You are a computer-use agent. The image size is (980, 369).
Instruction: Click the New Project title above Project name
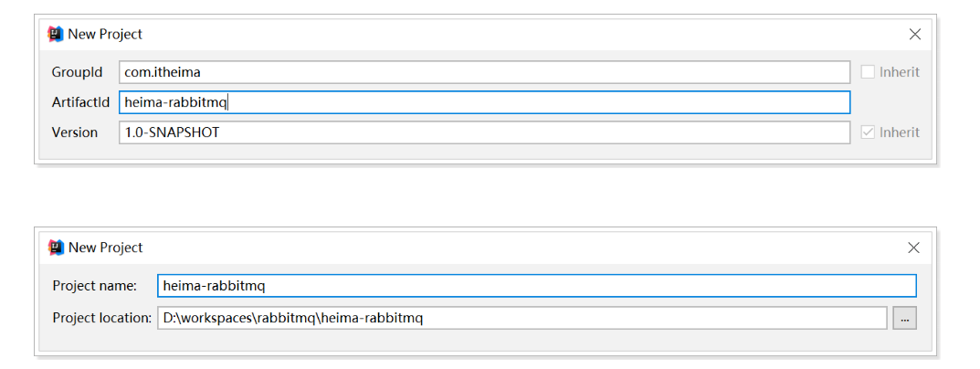click(105, 247)
